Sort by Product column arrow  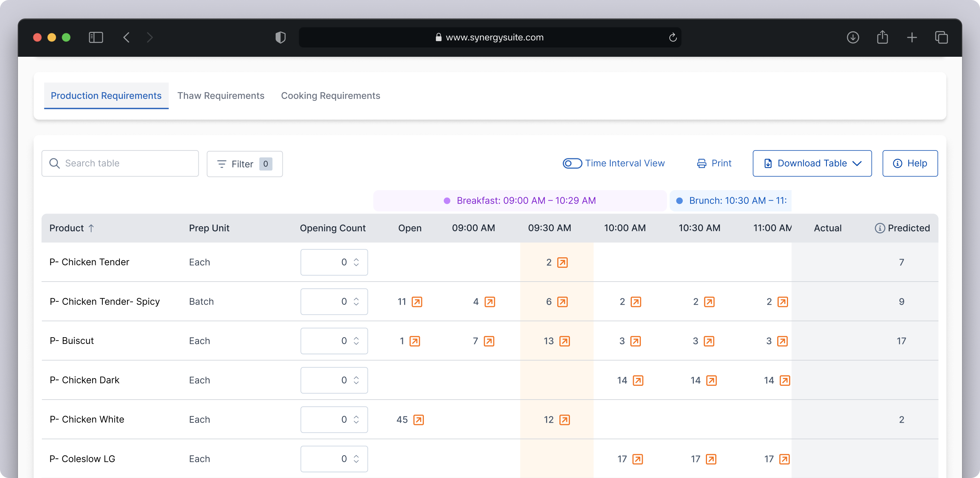click(x=91, y=228)
